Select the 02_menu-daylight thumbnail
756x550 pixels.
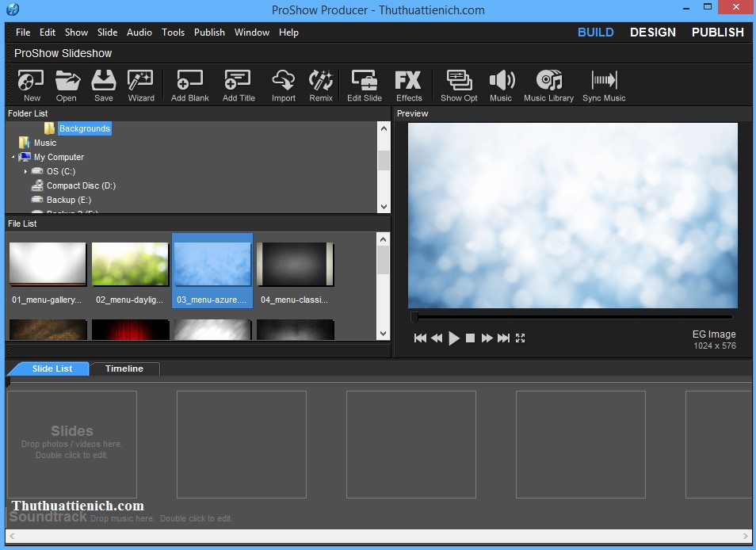[x=130, y=265]
